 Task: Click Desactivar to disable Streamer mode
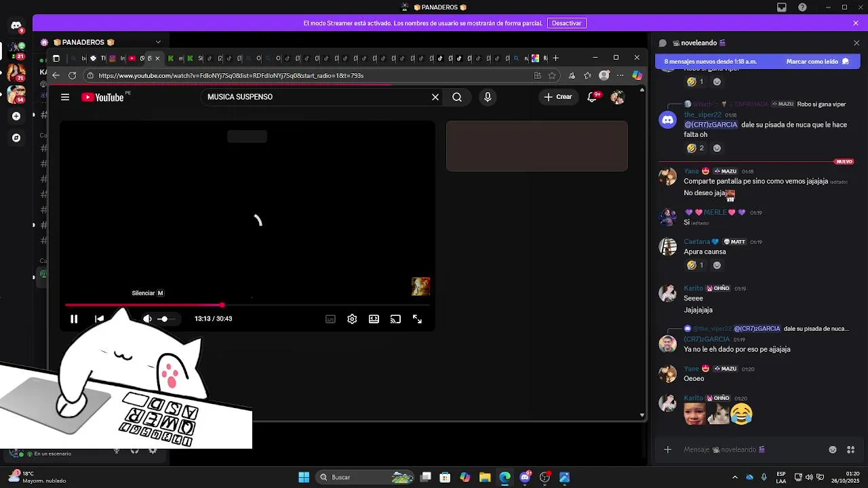[x=566, y=23]
